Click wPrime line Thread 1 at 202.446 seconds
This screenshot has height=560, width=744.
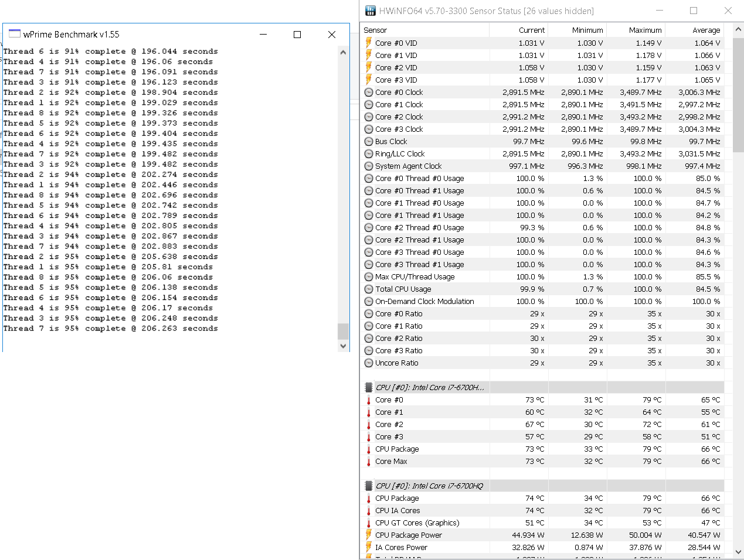(110, 185)
